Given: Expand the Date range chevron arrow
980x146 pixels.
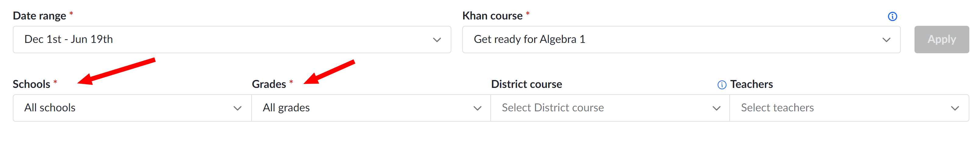Looking at the screenshot, I should click(x=437, y=40).
